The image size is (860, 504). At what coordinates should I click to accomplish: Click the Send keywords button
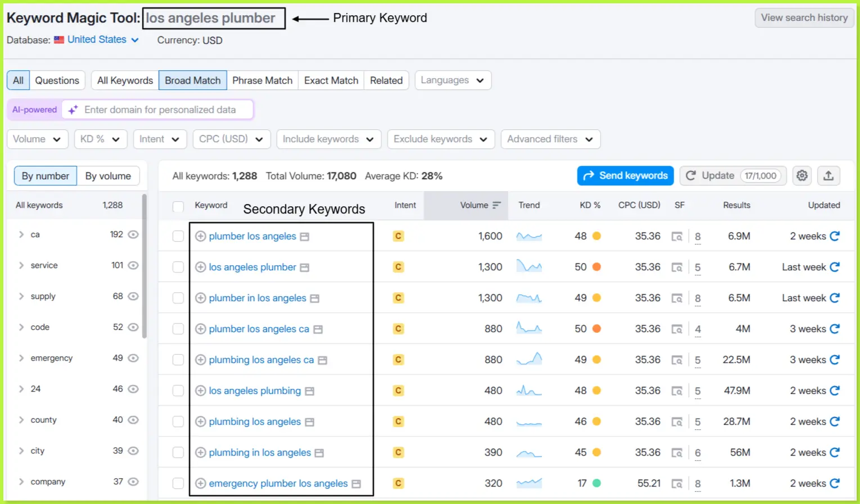point(626,176)
